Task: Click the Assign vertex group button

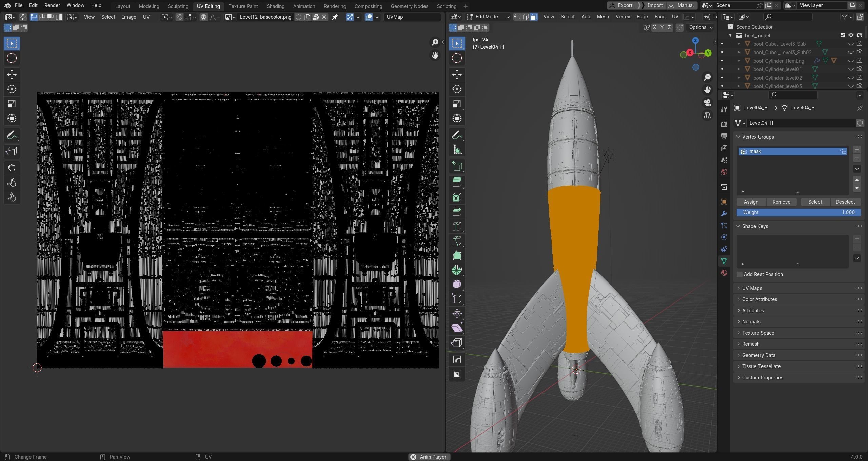Action: click(x=751, y=202)
